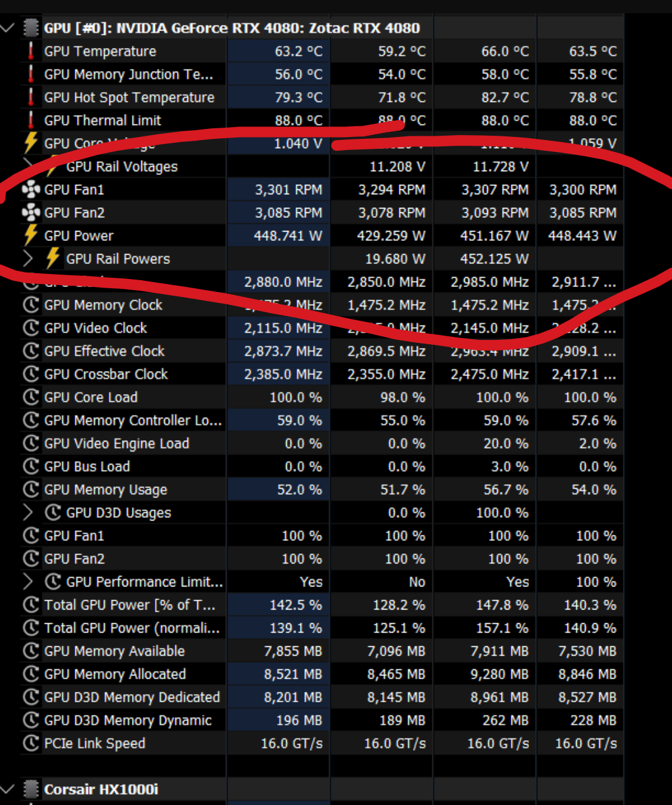The height and width of the screenshot is (805, 672).
Task: Click the lightning bolt icon beside GPU Rail Powers
Action: click(x=53, y=258)
